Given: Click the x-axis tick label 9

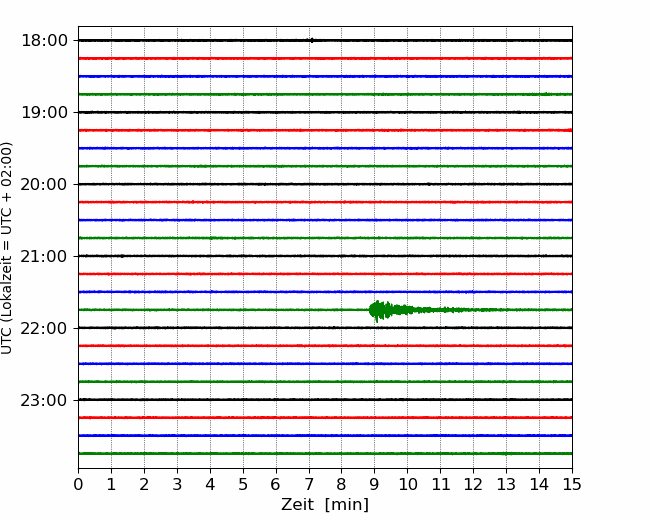Looking at the screenshot, I should 375,484.
